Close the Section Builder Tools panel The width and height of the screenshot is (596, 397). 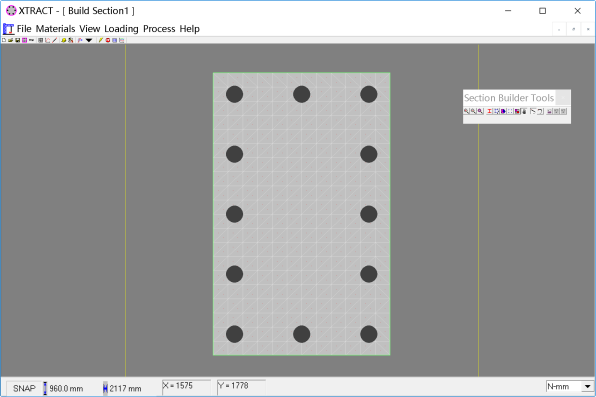click(x=563, y=98)
